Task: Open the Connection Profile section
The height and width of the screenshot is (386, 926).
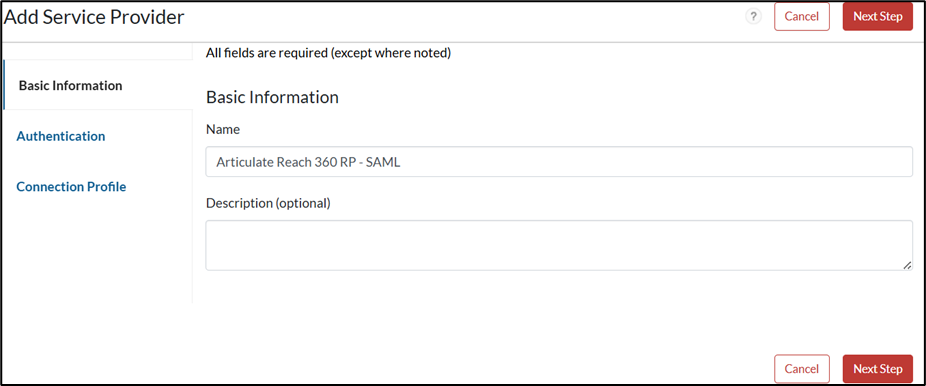Action: [71, 187]
